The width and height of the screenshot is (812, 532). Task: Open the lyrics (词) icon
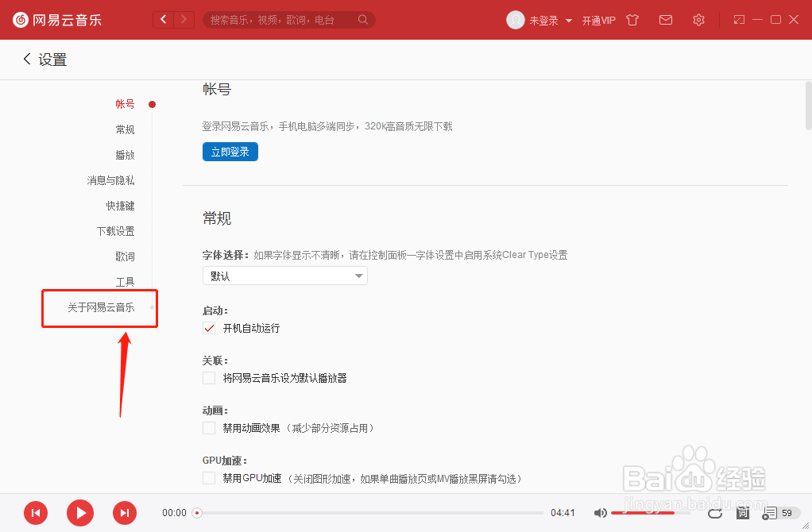[x=743, y=513]
